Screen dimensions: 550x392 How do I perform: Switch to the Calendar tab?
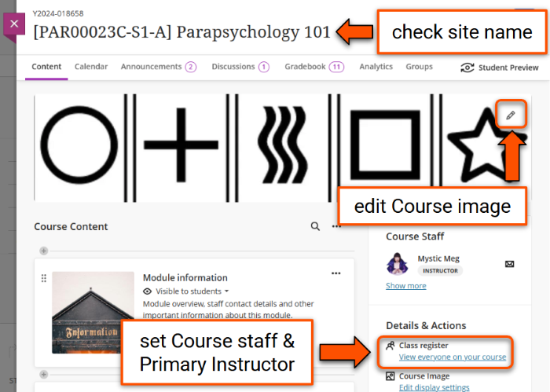point(91,67)
